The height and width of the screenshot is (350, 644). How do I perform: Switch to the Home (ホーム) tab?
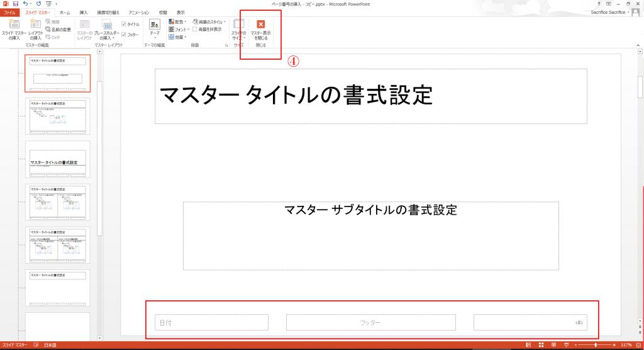64,13
